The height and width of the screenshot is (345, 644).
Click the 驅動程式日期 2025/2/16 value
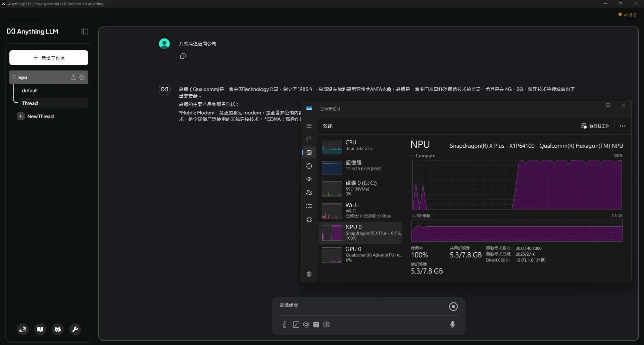pos(525,254)
